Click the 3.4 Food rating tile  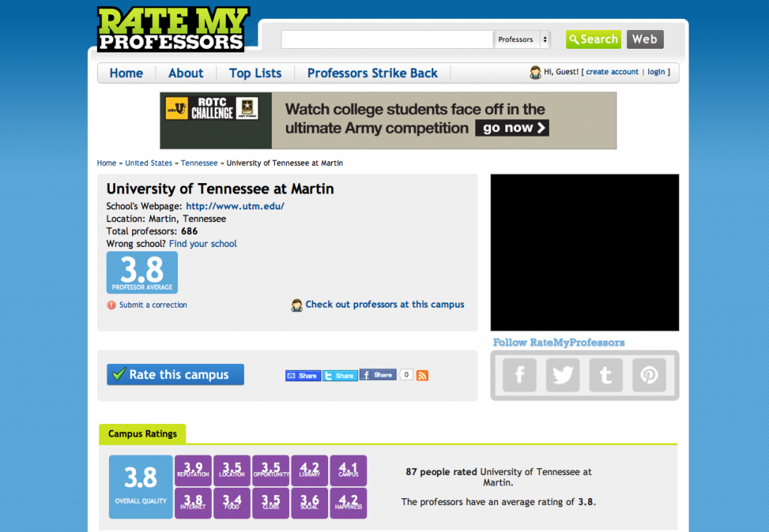pyautogui.click(x=232, y=503)
